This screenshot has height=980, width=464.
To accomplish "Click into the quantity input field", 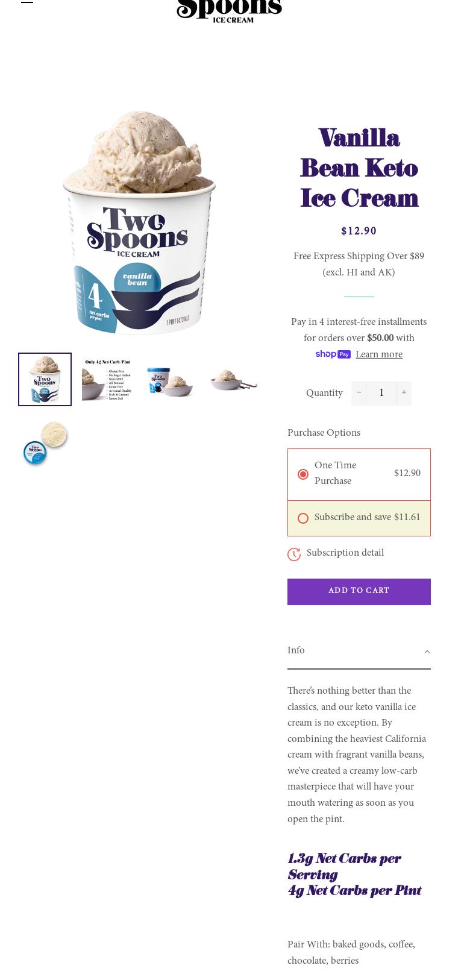I will [381, 393].
